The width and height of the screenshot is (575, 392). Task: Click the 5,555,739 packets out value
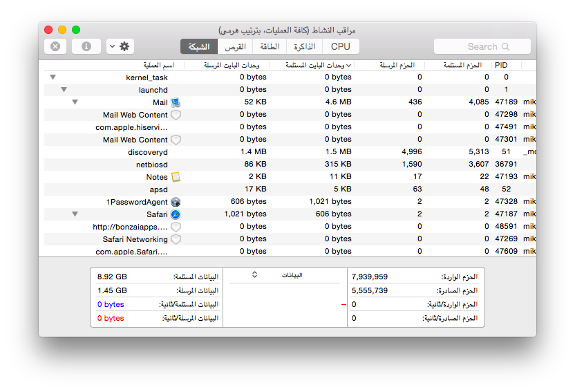pos(370,291)
